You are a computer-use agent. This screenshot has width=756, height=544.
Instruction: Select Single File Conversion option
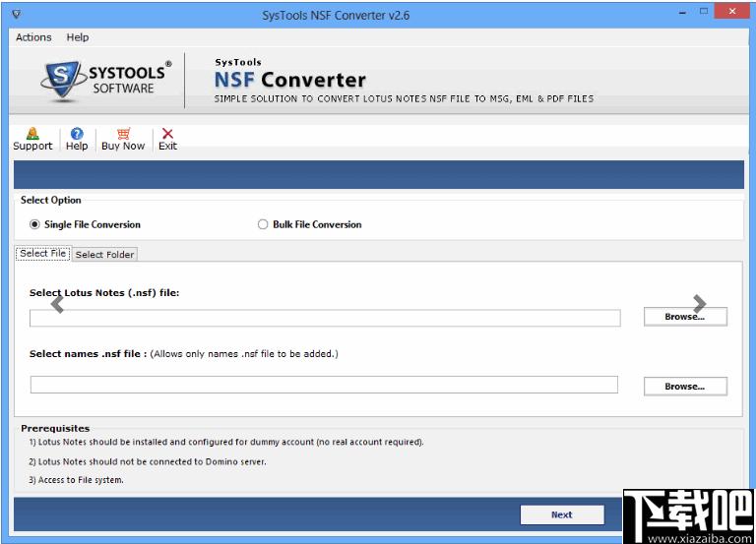85,224
